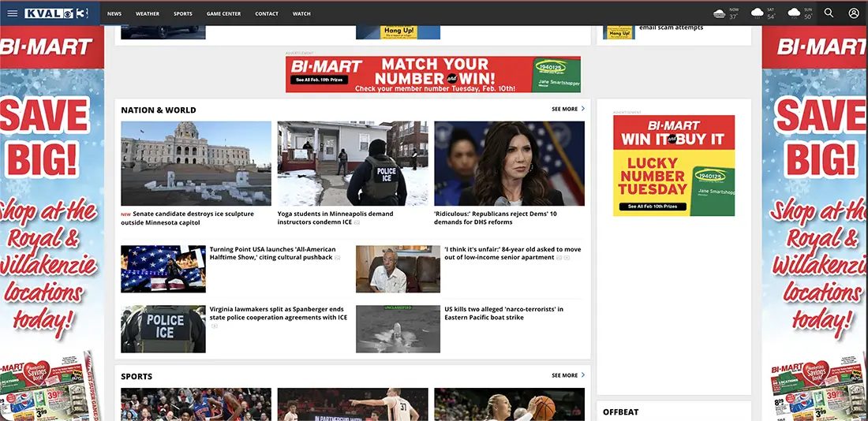868x421 pixels.
Task: Click the current weather NOW 37° icon
Action: tap(720, 14)
